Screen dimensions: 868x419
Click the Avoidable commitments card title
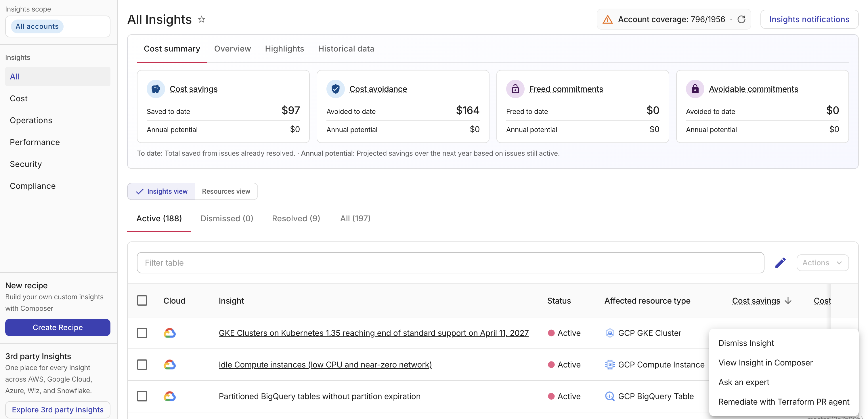pos(754,89)
